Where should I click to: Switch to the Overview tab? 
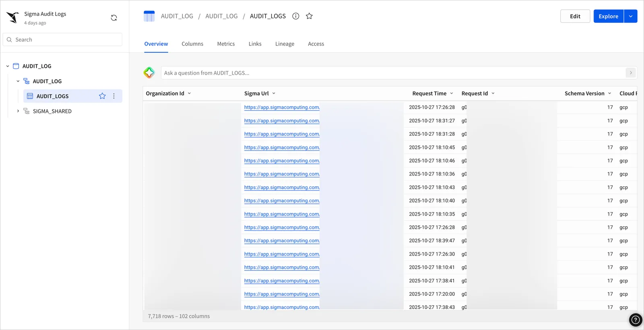(x=156, y=44)
